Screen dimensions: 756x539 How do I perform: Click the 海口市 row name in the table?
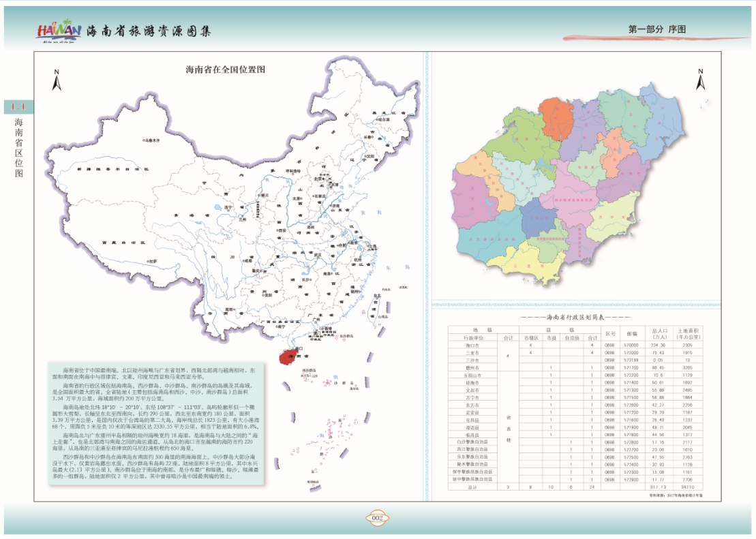(x=472, y=345)
